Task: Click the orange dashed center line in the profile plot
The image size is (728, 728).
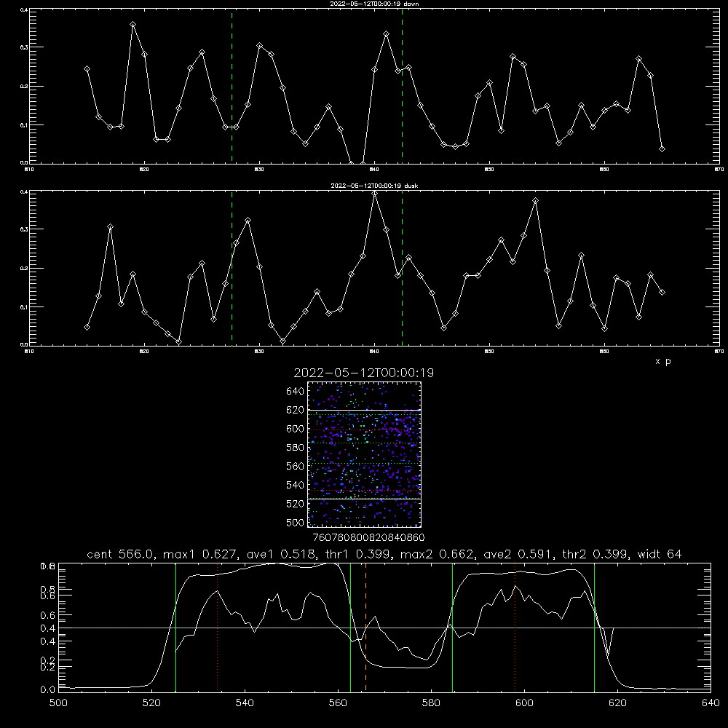Action: (x=366, y=627)
